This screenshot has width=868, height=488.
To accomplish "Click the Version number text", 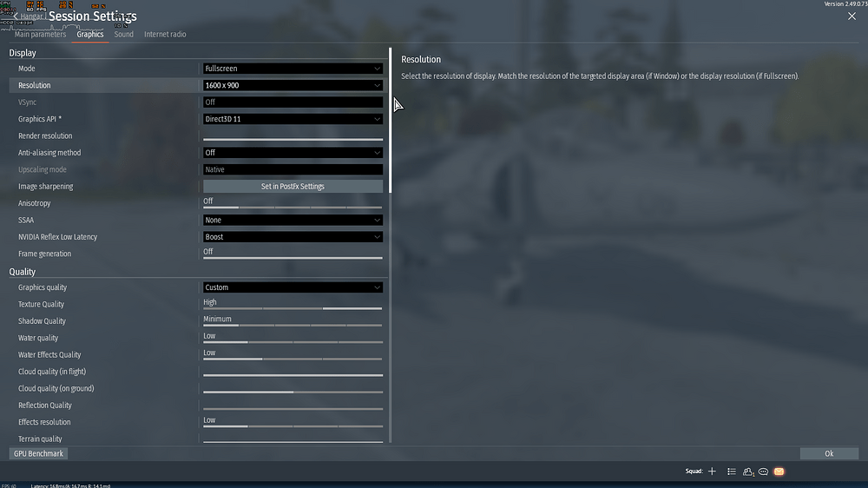I will [x=845, y=3].
